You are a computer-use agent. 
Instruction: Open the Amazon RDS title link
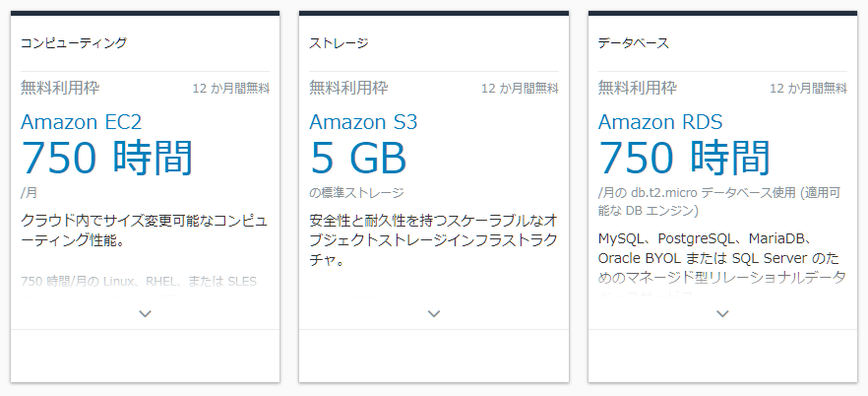tap(660, 122)
